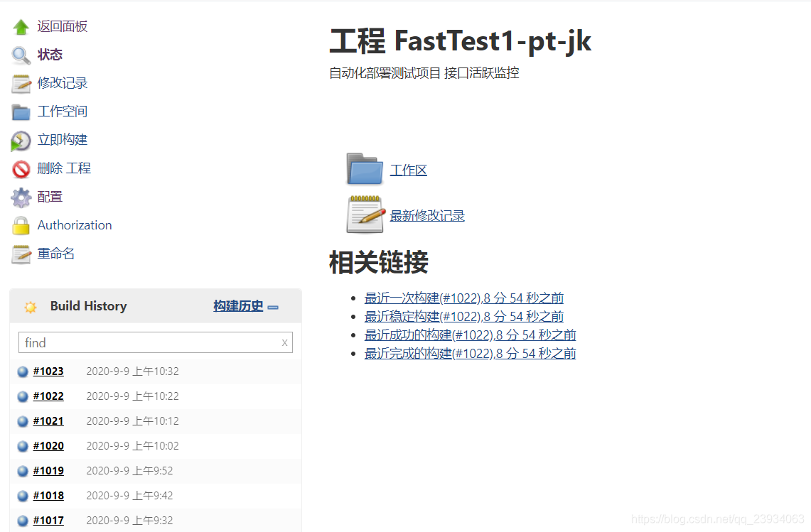Open the 最近稳定构建(#1022) link
Image resolution: width=811 pixels, height=532 pixels.
coord(464,316)
